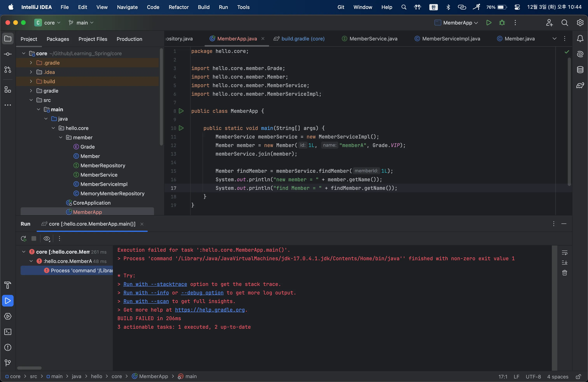Open the Refactor menu
The height and width of the screenshot is (382, 588).
pos(178,7)
